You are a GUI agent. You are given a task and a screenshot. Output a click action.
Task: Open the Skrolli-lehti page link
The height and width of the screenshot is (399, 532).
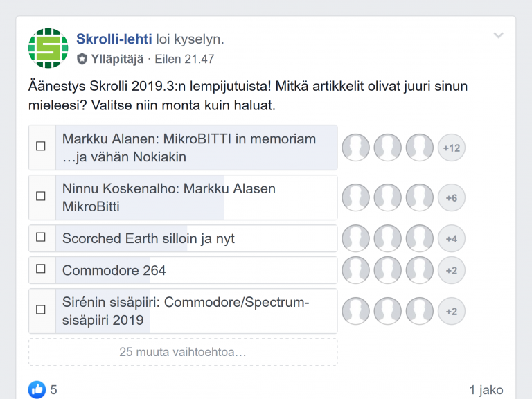coord(114,39)
